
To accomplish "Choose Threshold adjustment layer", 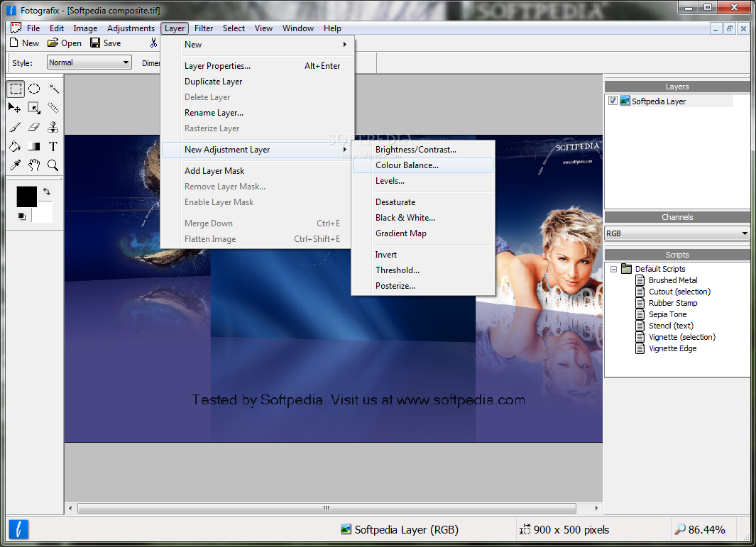I will point(423,270).
